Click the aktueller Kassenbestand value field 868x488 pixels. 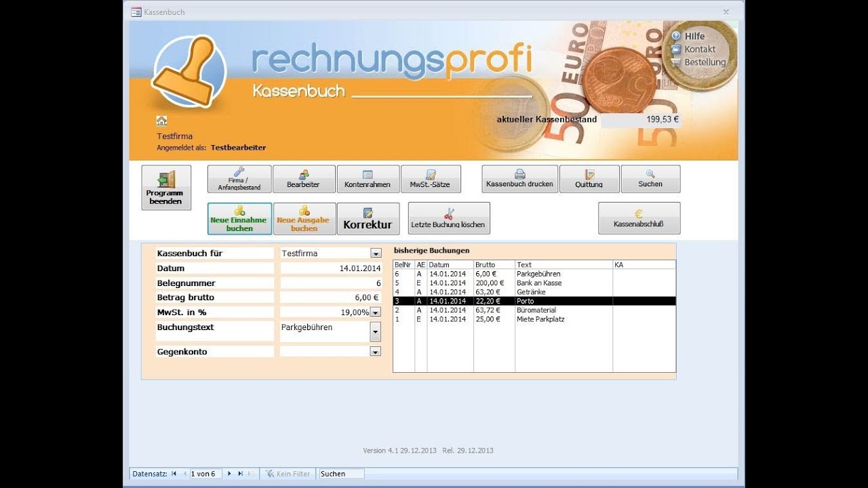click(x=641, y=120)
